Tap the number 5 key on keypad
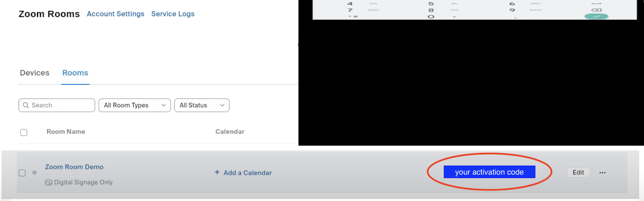 click(x=431, y=4)
